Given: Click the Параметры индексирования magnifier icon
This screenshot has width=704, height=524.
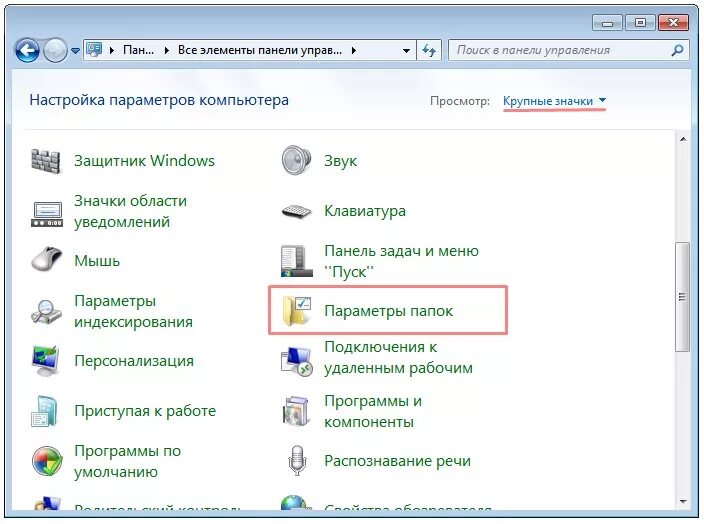Looking at the screenshot, I should 46,312.
